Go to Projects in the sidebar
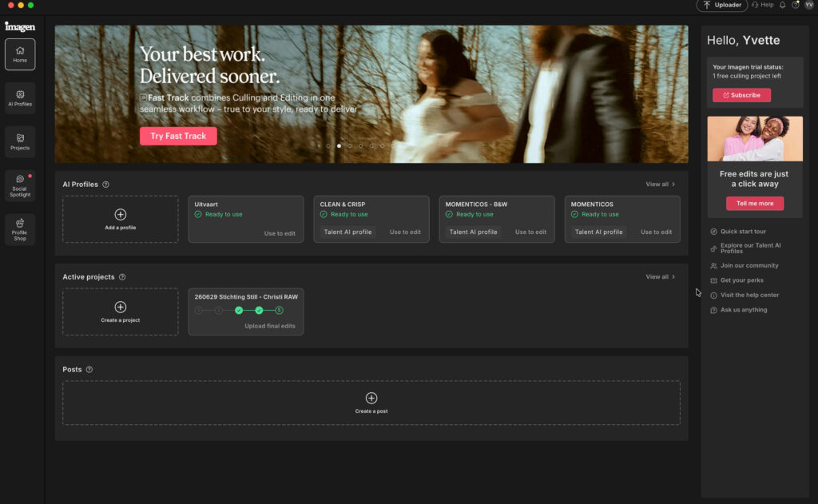 click(x=20, y=142)
